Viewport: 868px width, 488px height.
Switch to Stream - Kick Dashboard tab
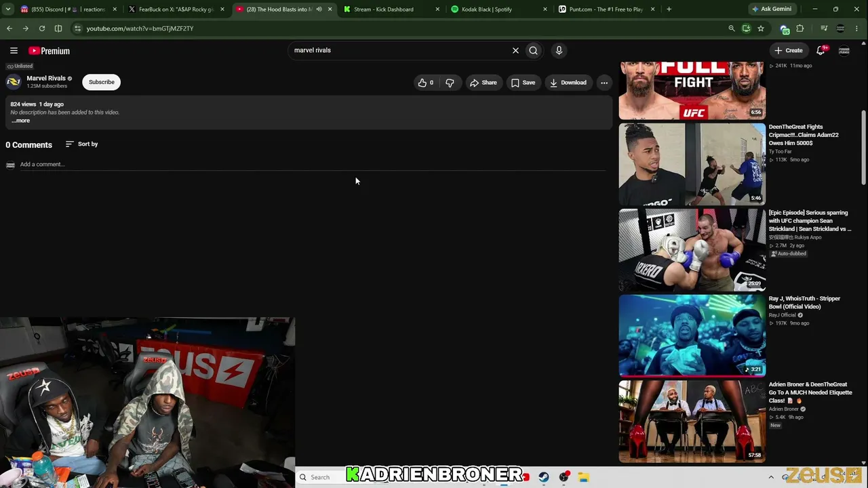click(x=392, y=9)
